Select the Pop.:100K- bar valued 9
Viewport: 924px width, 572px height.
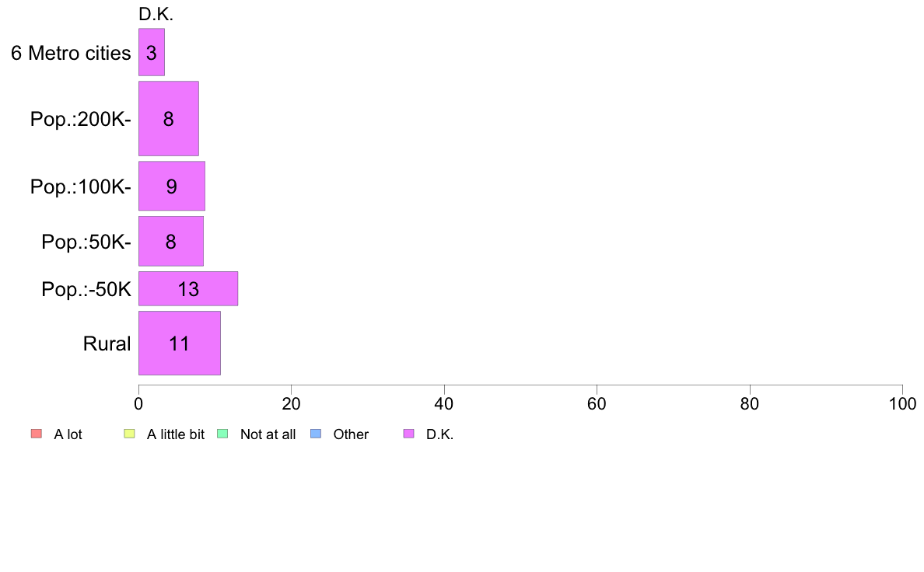(x=171, y=187)
